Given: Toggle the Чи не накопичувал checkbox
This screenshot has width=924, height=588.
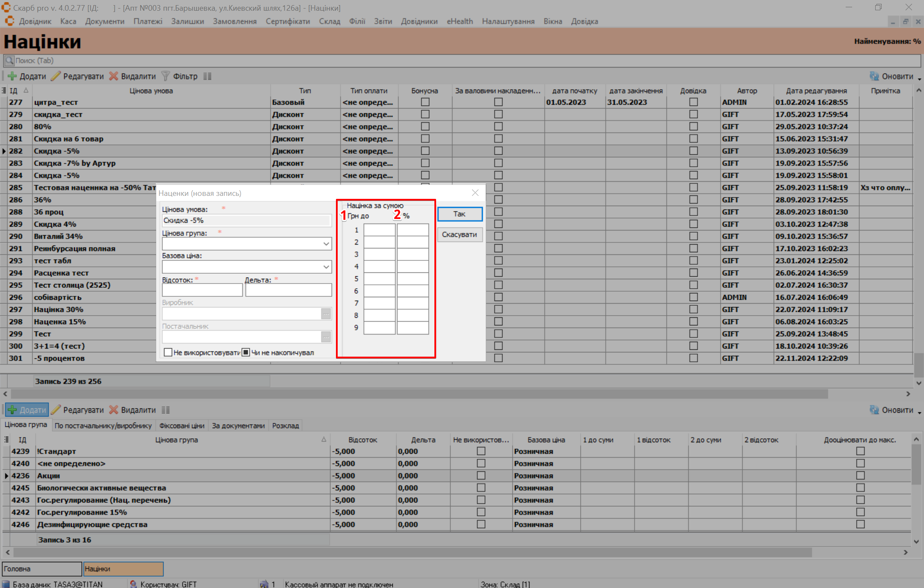Looking at the screenshot, I should pos(246,352).
